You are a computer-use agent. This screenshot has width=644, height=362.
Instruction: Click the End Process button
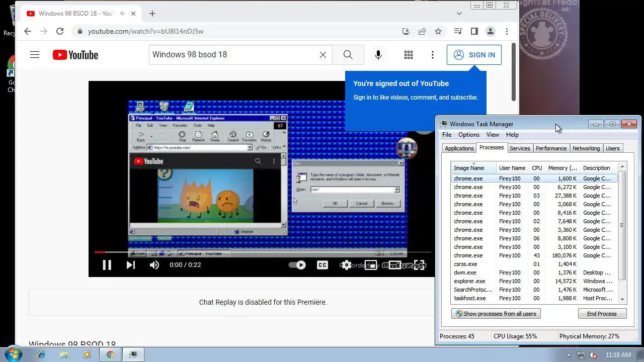(x=602, y=314)
